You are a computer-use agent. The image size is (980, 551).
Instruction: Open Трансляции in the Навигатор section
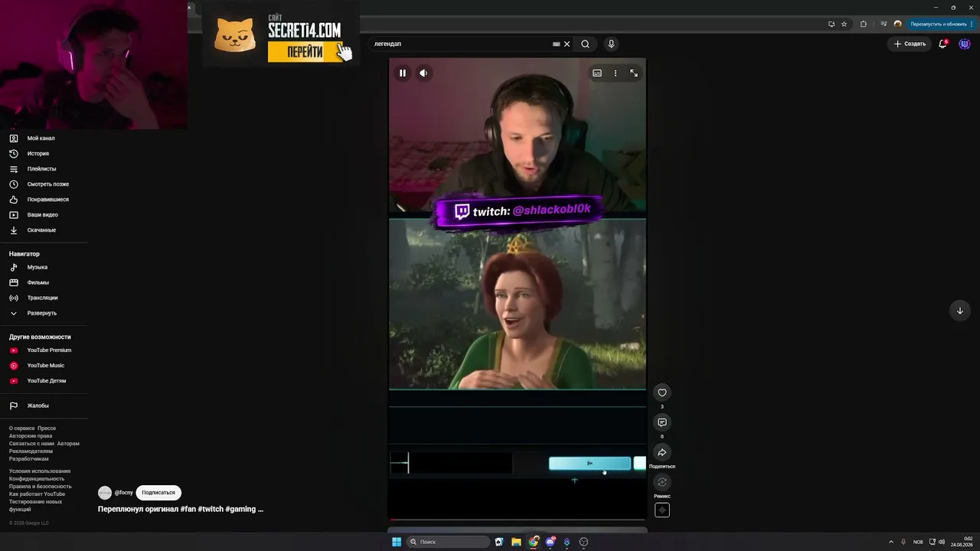44,298
